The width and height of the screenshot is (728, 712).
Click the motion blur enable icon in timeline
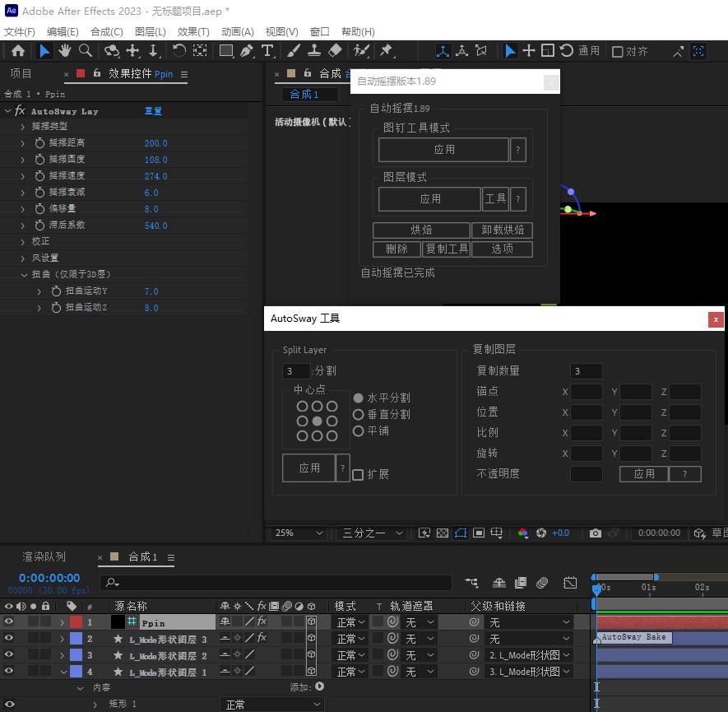click(542, 583)
